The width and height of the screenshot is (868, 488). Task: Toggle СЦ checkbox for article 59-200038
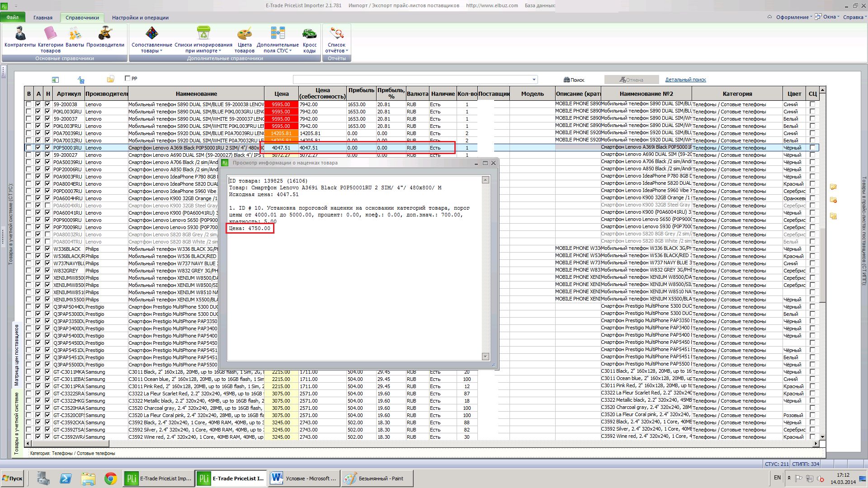coord(812,104)
